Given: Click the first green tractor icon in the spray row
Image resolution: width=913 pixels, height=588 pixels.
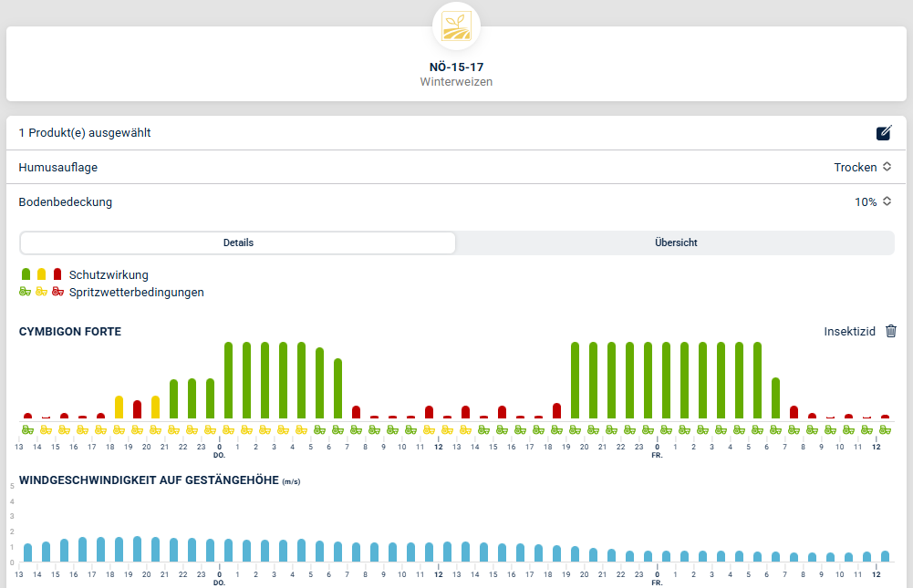Looking at the screenshot, I should point(27,429).
